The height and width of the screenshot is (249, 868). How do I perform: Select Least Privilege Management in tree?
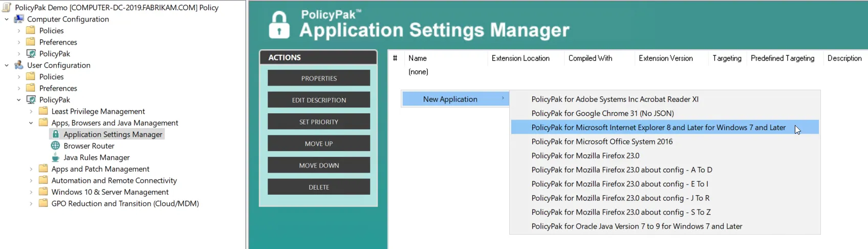(x=98, y=111)
